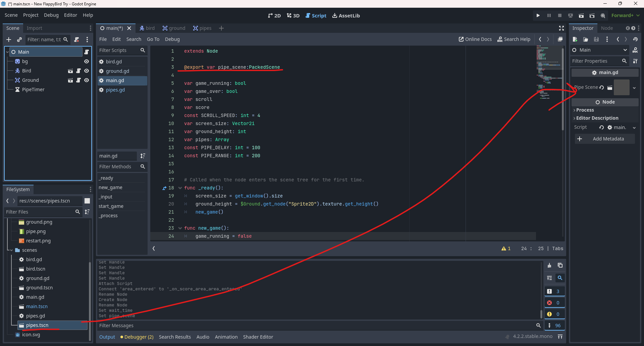Toggle visibility of the Ground node
Screen dimensions: 644x346
tap(87, 80)
